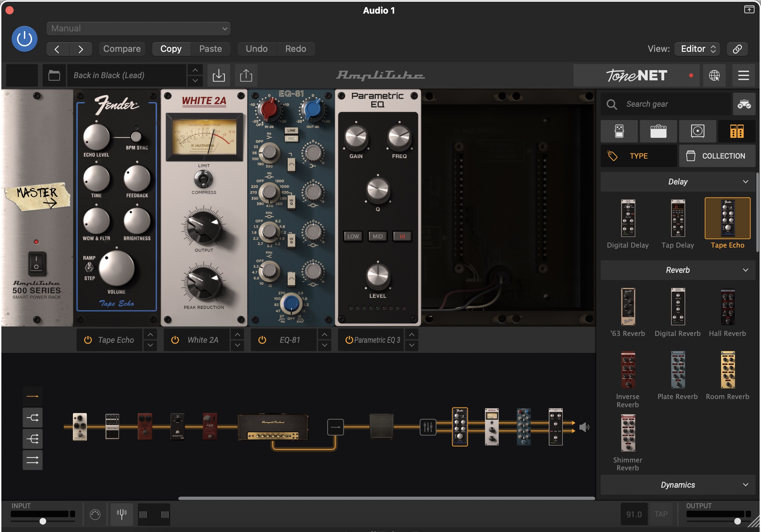Screen dimensions: 761x532
Task: Click the Copy button
Action: [x=171, y=49]
